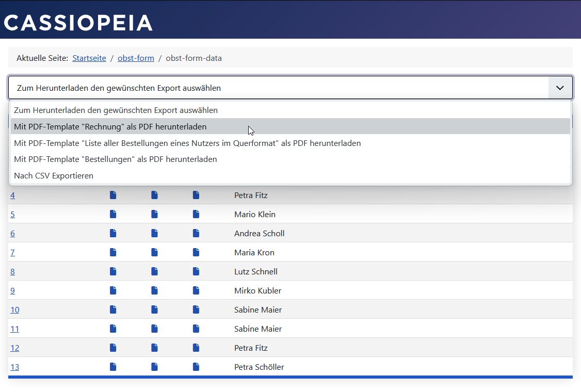
Task: Click the CASSIOPEIA site logo
Action: [78, 22]
